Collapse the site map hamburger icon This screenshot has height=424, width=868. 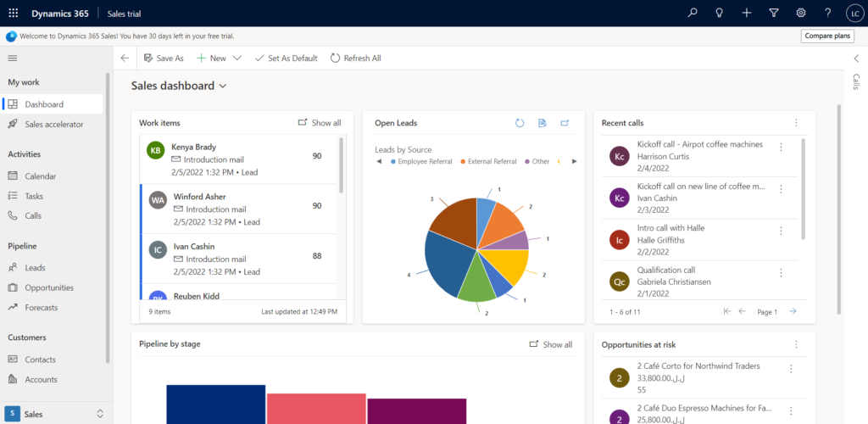point(12,59)
